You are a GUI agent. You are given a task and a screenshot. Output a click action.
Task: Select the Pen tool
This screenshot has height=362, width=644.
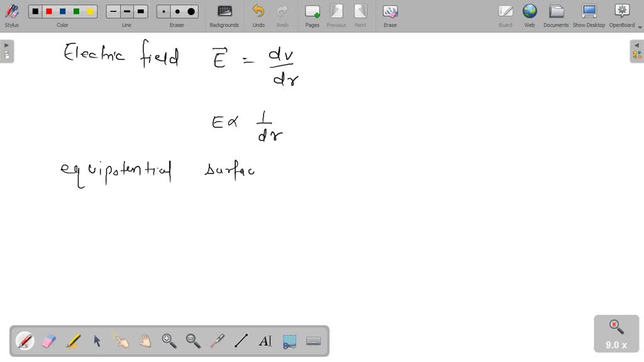coord(25,341)
